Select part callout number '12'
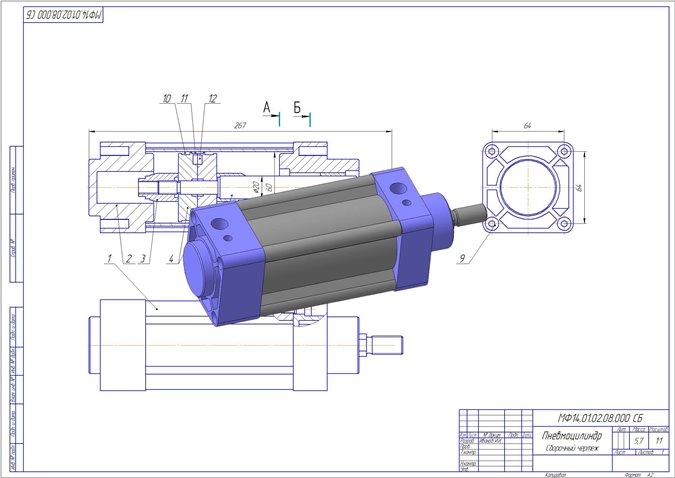 point(213,99)
